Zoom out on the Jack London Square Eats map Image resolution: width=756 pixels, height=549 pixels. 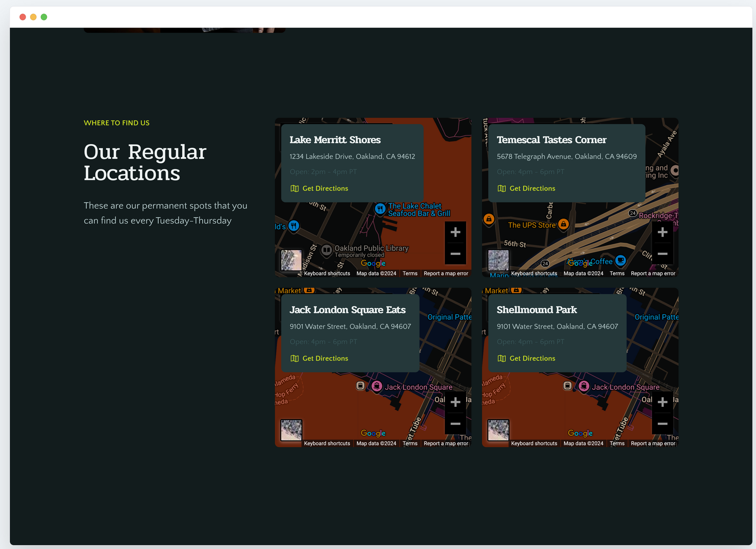click(455, 423)
